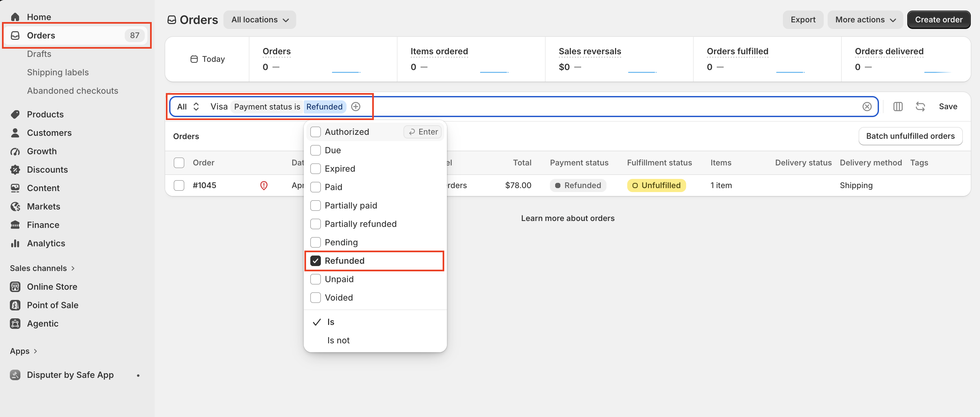
Task: Click Batch unfulfilled orders button
Action: coord(910,136)
